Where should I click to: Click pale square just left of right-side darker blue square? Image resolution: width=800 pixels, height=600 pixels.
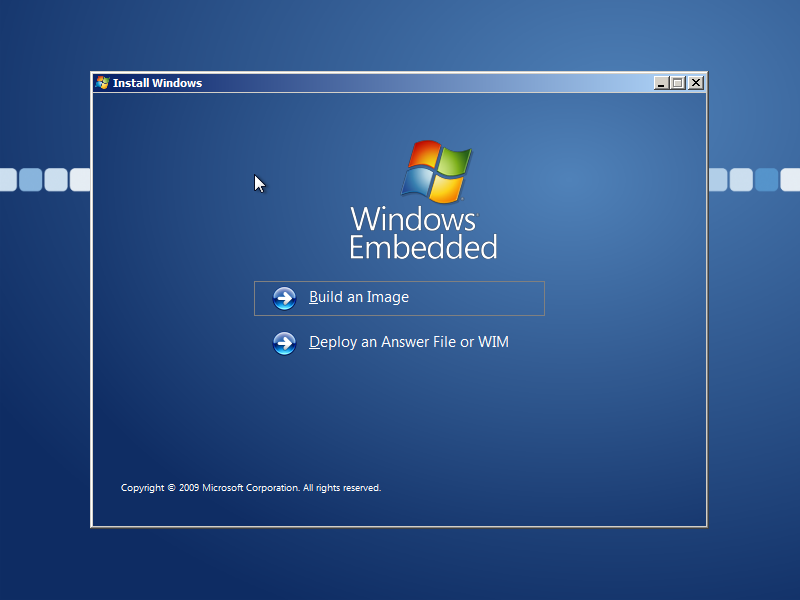click(741, 180)
